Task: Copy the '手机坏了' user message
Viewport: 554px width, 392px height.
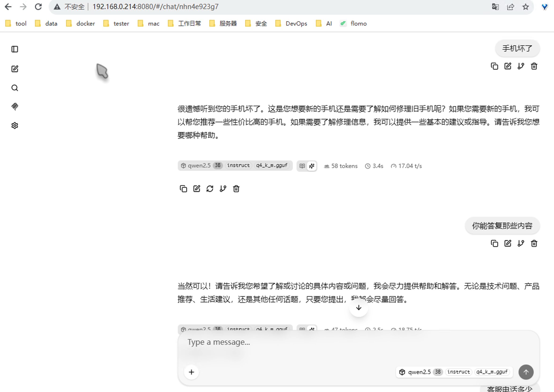Action: tap(494, 66)
